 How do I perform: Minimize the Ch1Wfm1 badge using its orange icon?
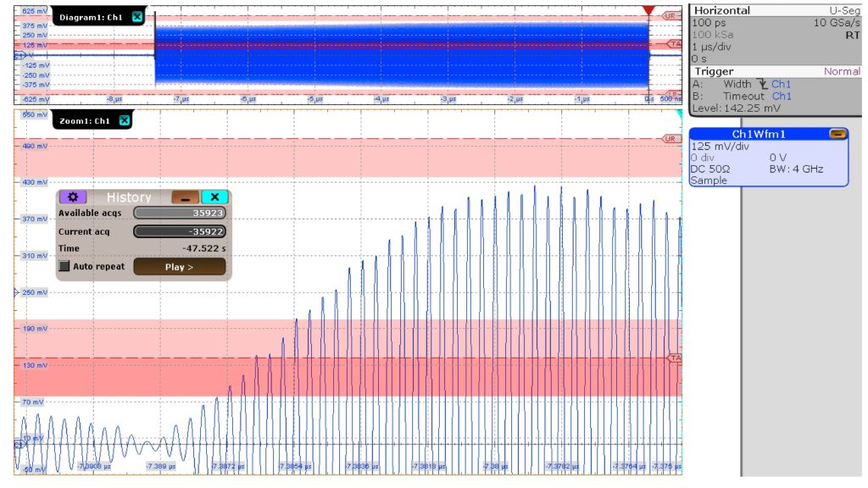pyautogui.click(x=837, y=134)
